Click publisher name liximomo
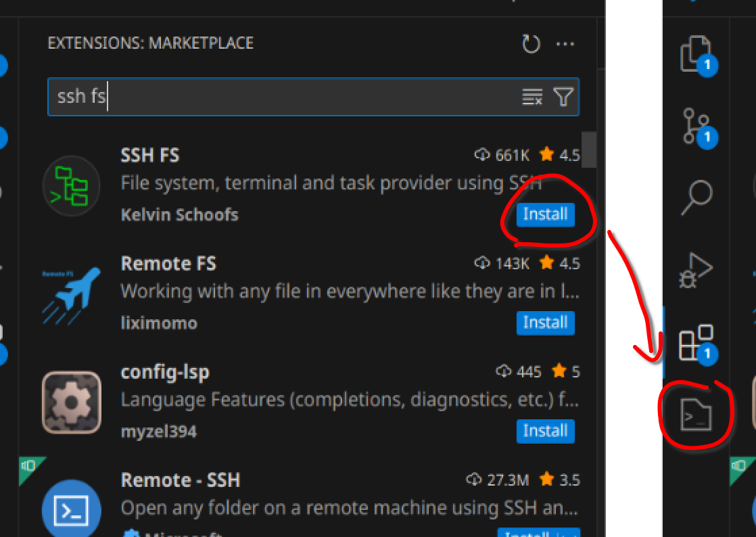The width and height of the screenshot is (756, 537). [x=159, y=323]
